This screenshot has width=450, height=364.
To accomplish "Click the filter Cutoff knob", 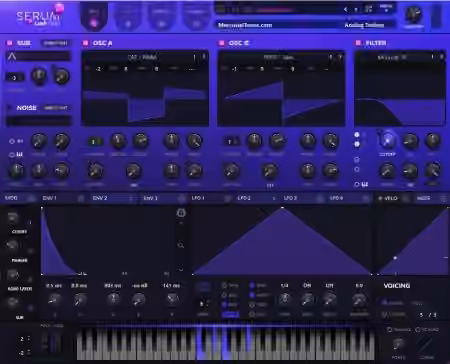I will pos(387,141).
